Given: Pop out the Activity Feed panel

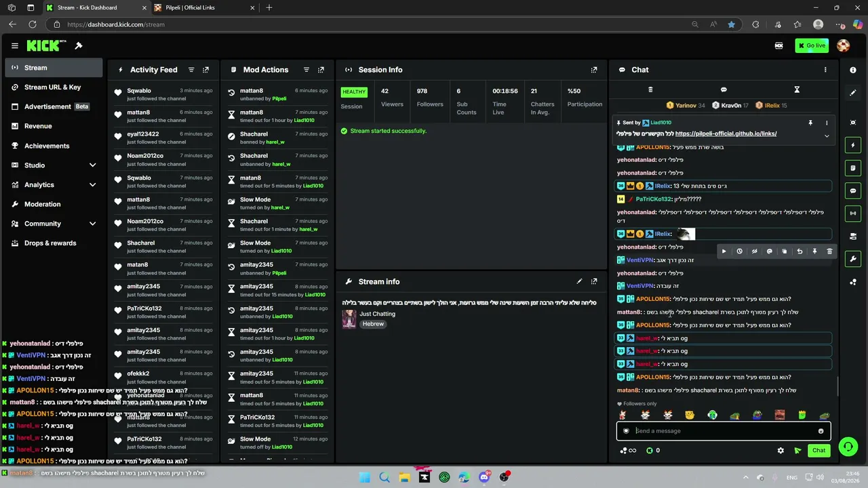Looking at the screenshot, I should (205, 70).
